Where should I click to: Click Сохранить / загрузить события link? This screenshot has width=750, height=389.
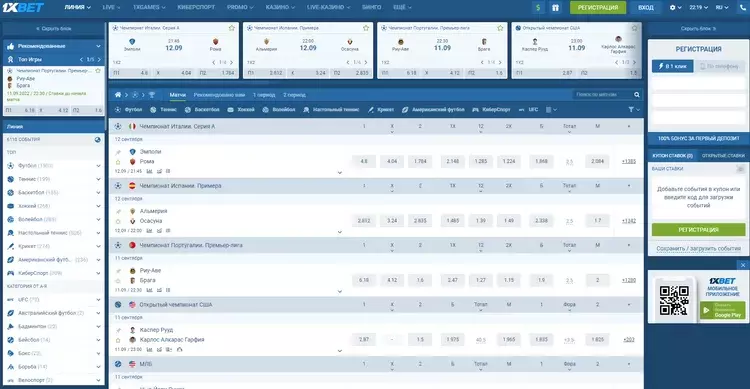point(698,248)
